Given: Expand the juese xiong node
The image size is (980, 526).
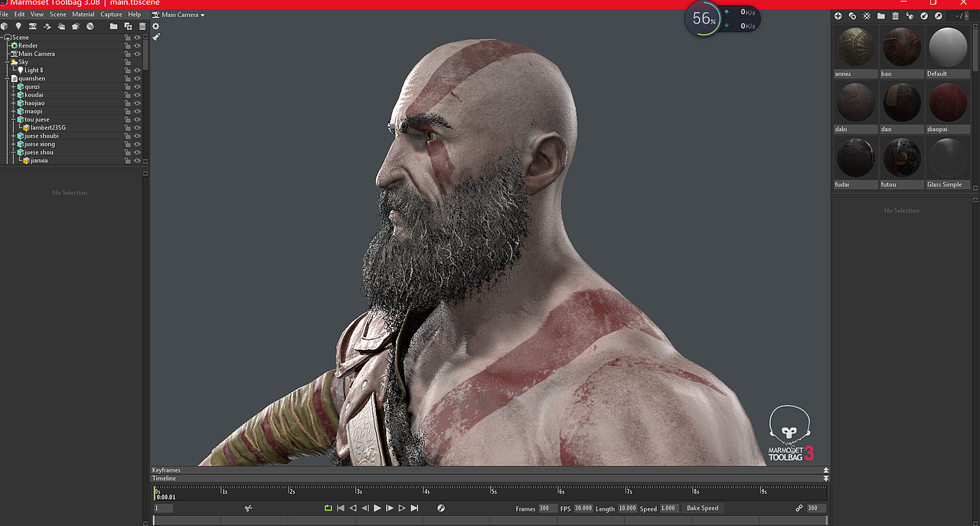Looking at the screenshot, I should point(13,145).
